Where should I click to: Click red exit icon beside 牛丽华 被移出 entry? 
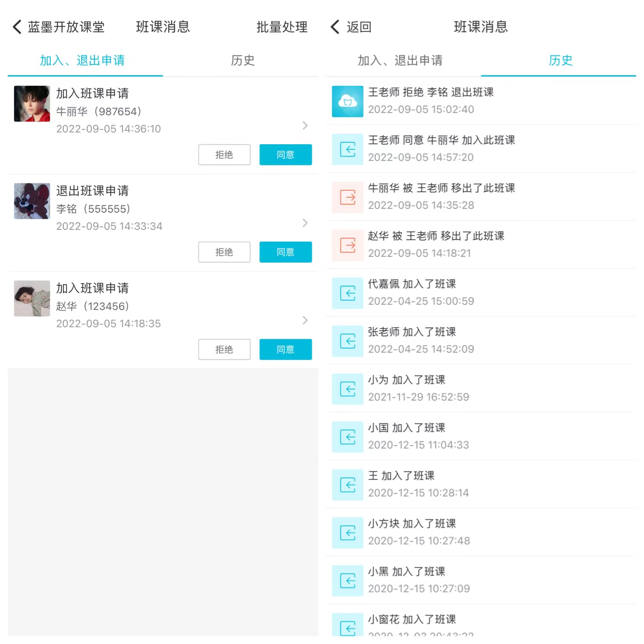pyautogui.click(x=347, y=197)
